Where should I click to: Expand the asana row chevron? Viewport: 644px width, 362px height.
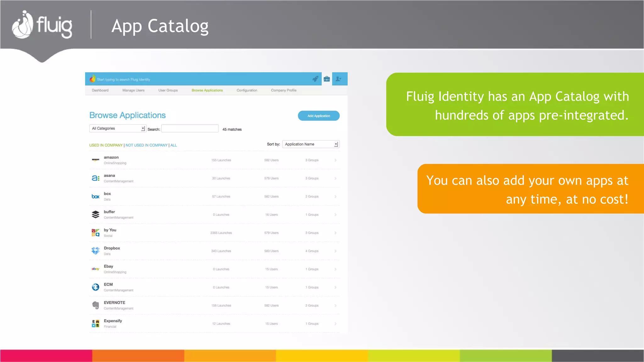[336, 178]
